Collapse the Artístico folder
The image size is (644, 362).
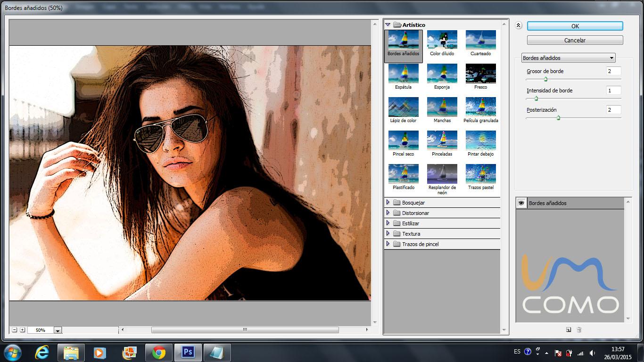[388, 25]
